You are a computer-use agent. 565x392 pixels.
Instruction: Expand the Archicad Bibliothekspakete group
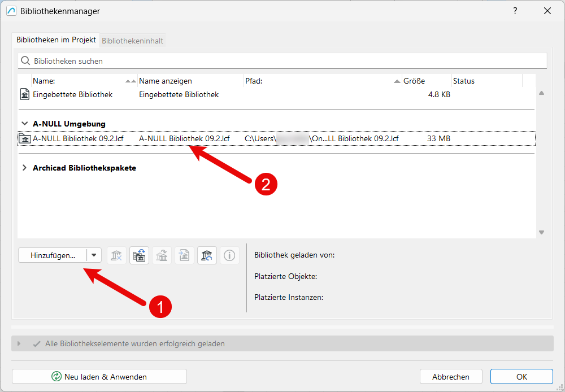pyautogui.click(x=24, y=168)
